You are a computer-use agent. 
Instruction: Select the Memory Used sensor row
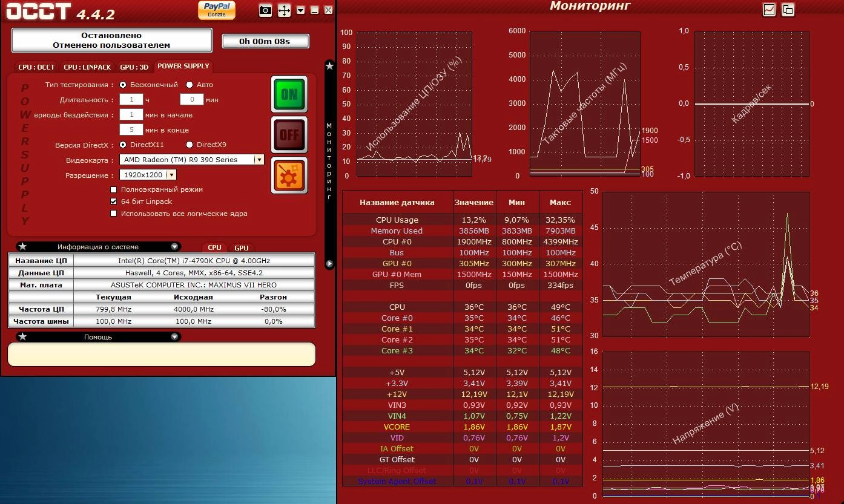[x=463, y=231]
